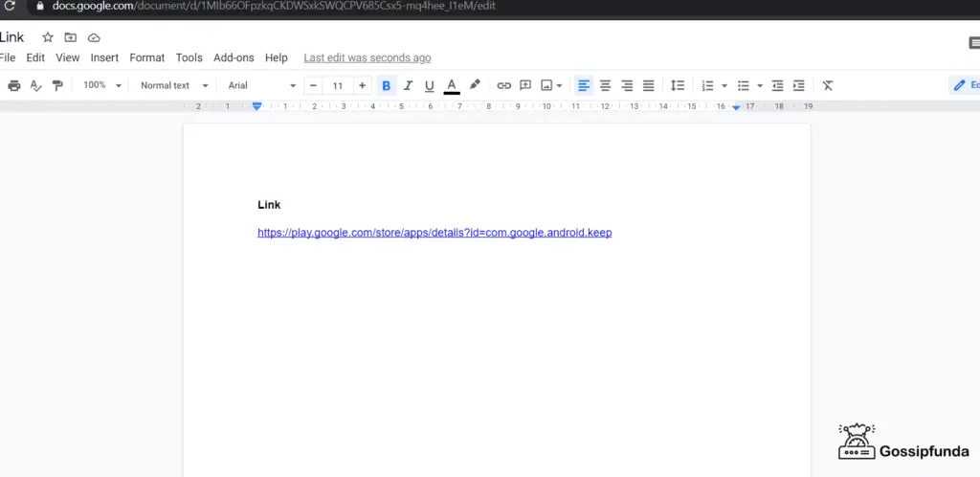Viewport: 980px width, 477px height.
Task: Open the Normal text style dropdown
Action: [x=174, y=85]
